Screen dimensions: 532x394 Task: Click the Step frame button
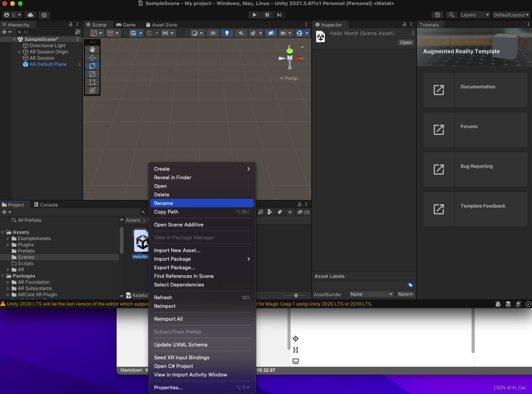[279, 15]
